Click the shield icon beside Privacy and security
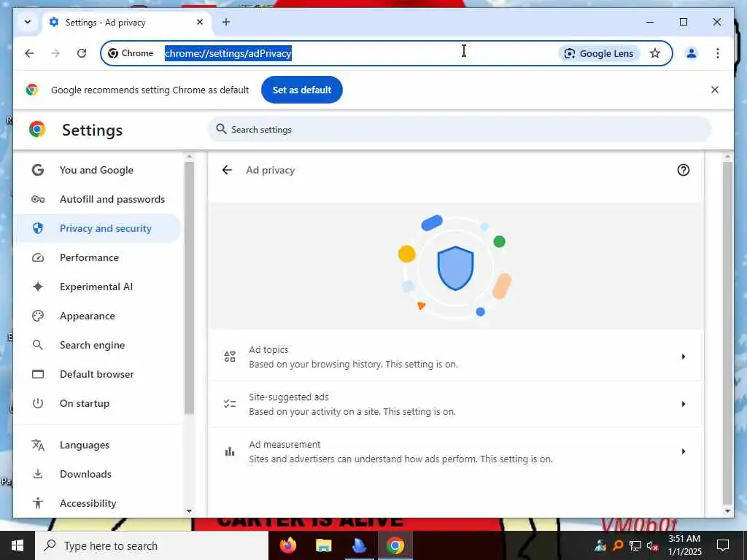Image resolution: width=747 pixels, height=560 pixels. [x=38, y=228]
